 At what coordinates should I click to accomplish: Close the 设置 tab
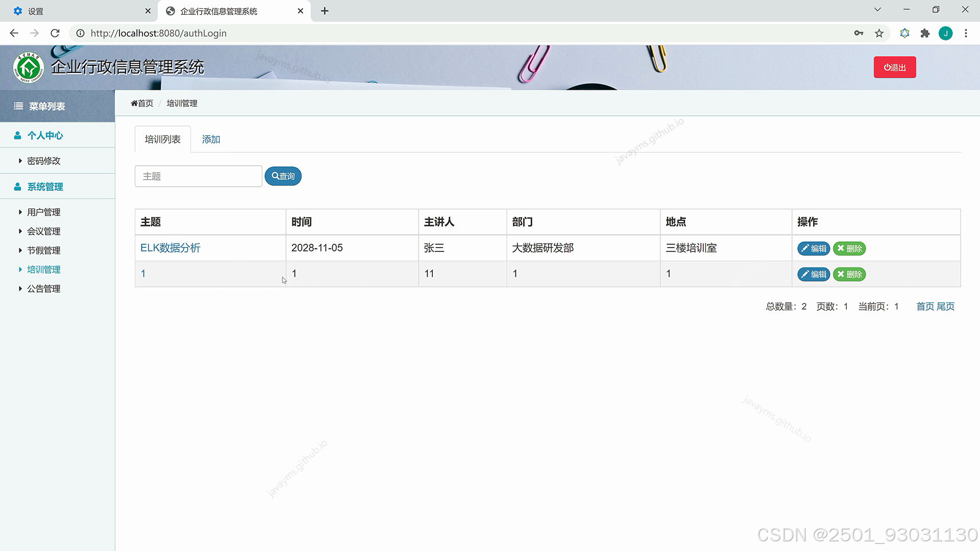[x=148, y=11]
